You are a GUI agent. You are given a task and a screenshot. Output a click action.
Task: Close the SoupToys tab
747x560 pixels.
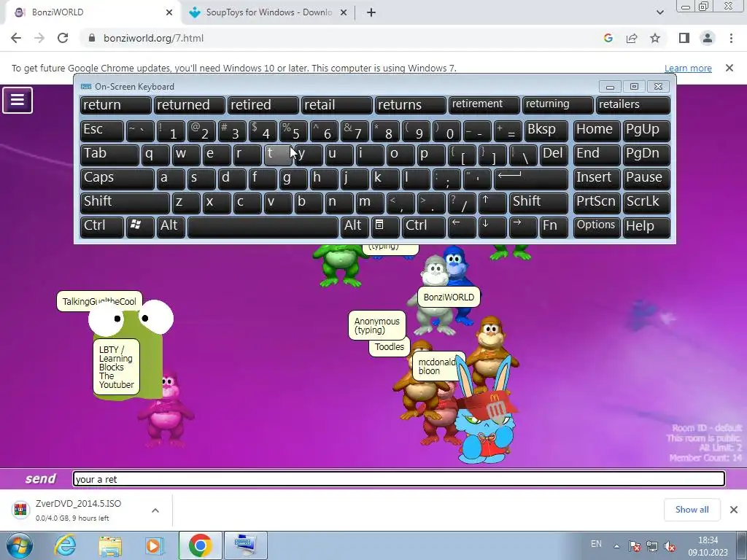[344, 12]
